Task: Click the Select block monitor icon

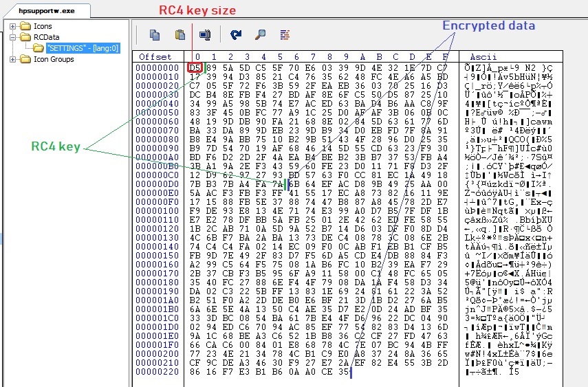Action: tap(205, 35)
